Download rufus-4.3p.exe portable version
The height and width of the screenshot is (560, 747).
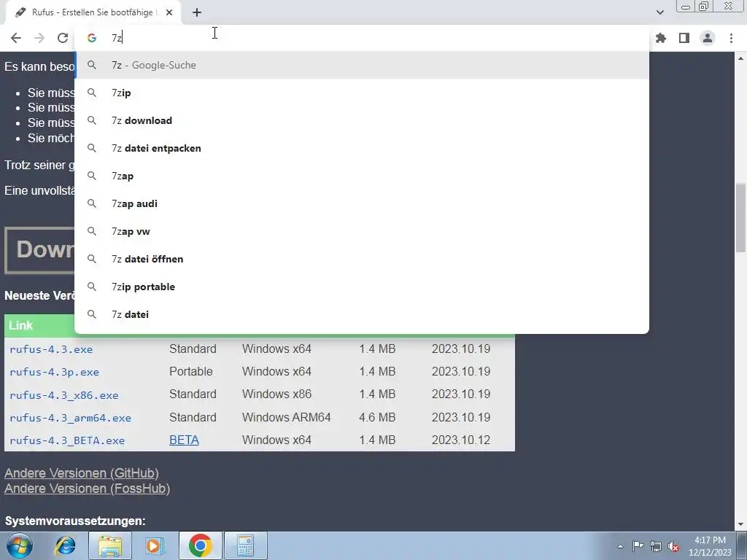(x=54, y=372)
